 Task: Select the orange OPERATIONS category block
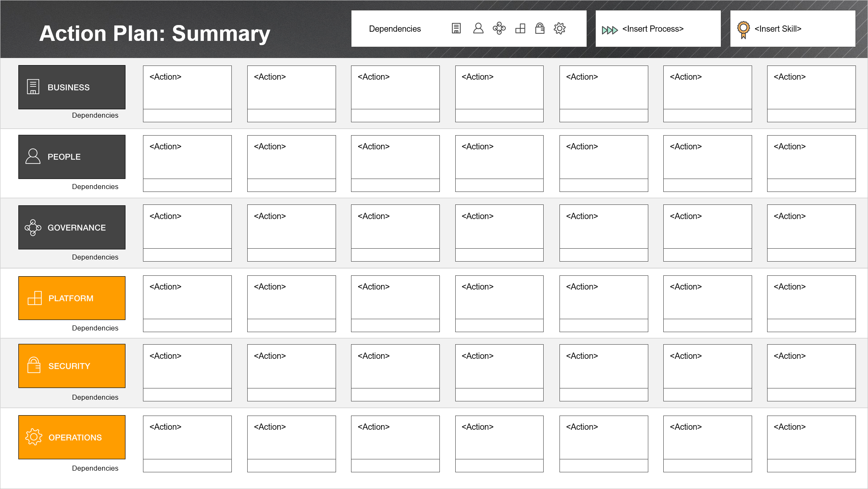(x=72, y=437)
